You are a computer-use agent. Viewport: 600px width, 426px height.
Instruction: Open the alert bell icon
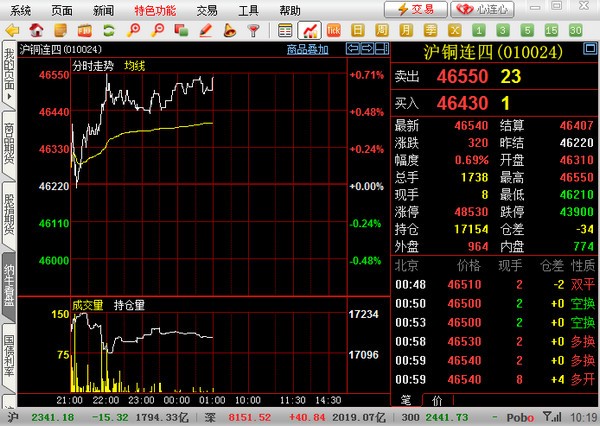click(230, 30)
